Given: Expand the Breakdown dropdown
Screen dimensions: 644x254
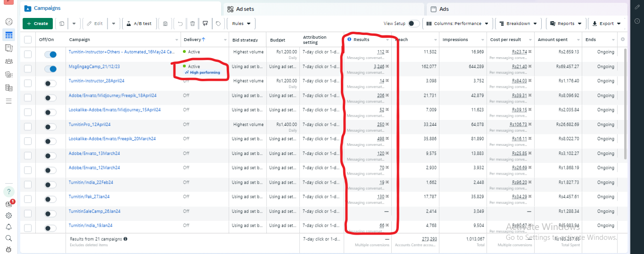Looking at the screenshot, I should (x=519, y=24).
